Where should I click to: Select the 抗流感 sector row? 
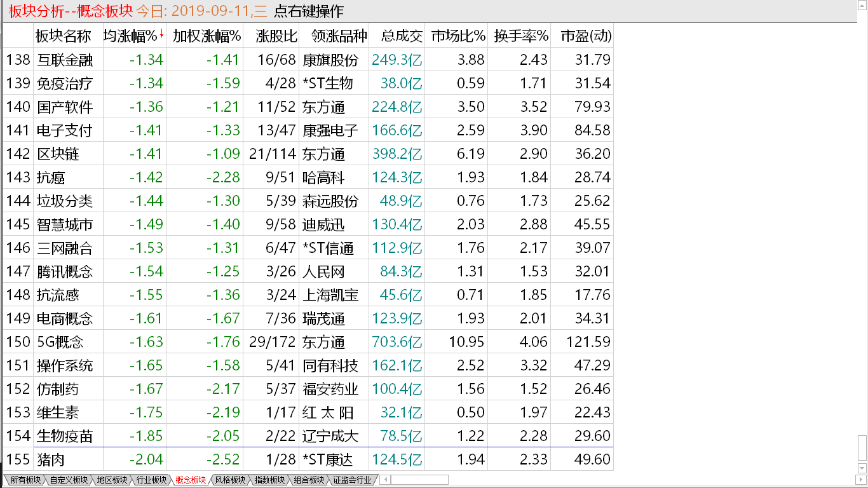click(x=309, y=295)
